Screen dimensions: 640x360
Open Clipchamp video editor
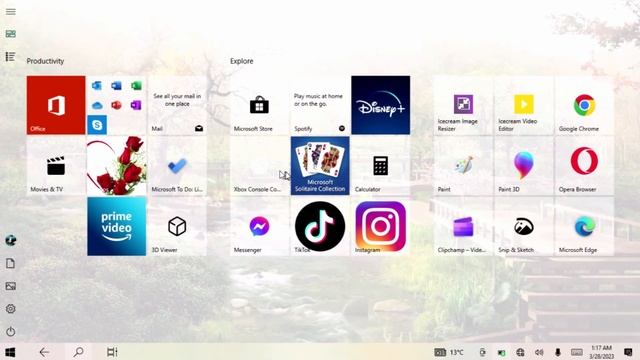pyautogui.click(x=463, y=226)
